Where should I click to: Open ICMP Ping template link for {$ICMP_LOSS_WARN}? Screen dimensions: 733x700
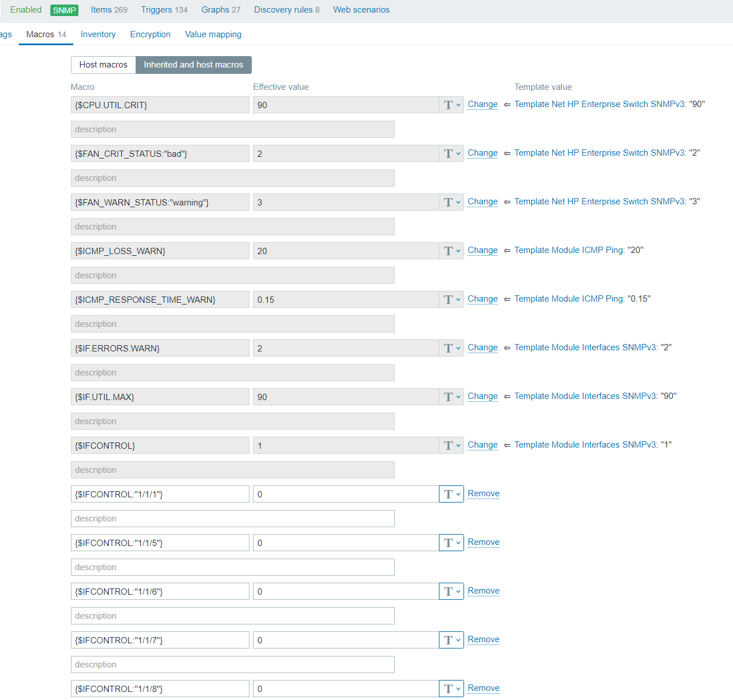tap(568, 250)
